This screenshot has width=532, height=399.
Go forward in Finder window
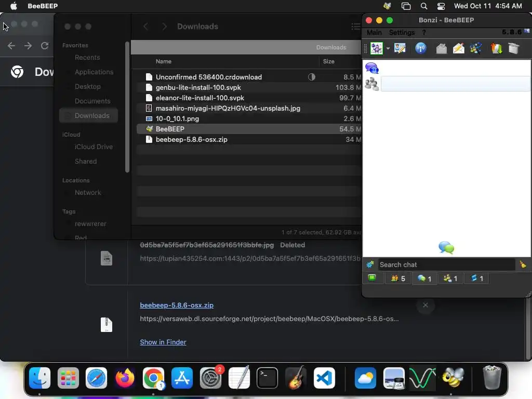tap(164, 26)
